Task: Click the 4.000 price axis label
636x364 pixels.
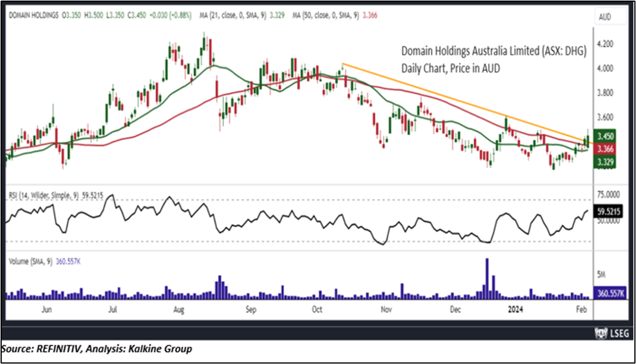Action: 605,68
